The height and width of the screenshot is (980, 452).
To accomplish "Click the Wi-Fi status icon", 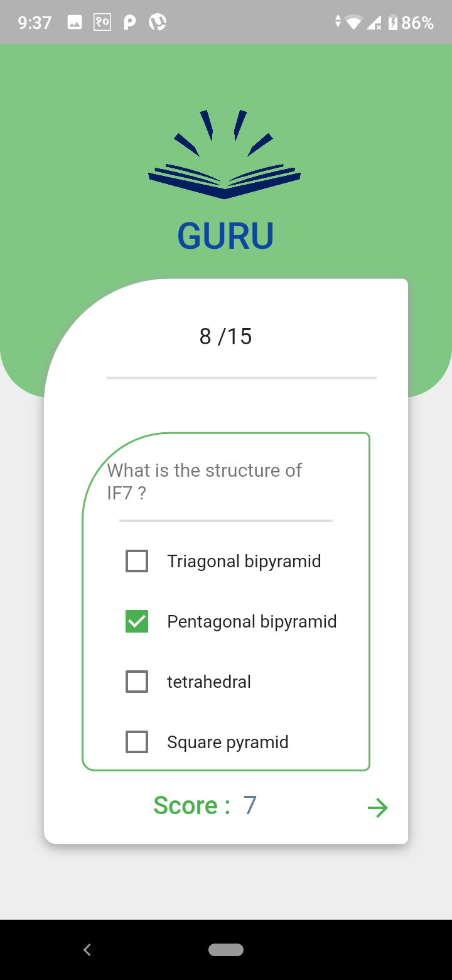I will pyautogui.click(x=352, y=21).
